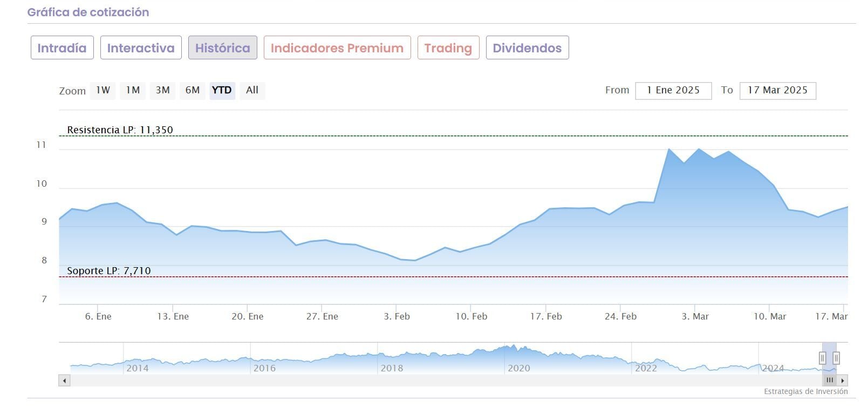Click the scrollbar thumb grip
This screenshot has width=868, height=414.
pyautogui.click(x=830, y=381)
